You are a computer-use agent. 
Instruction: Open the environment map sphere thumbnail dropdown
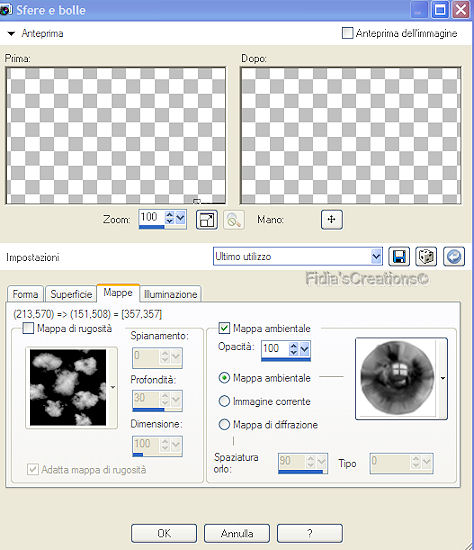[443, 378]
